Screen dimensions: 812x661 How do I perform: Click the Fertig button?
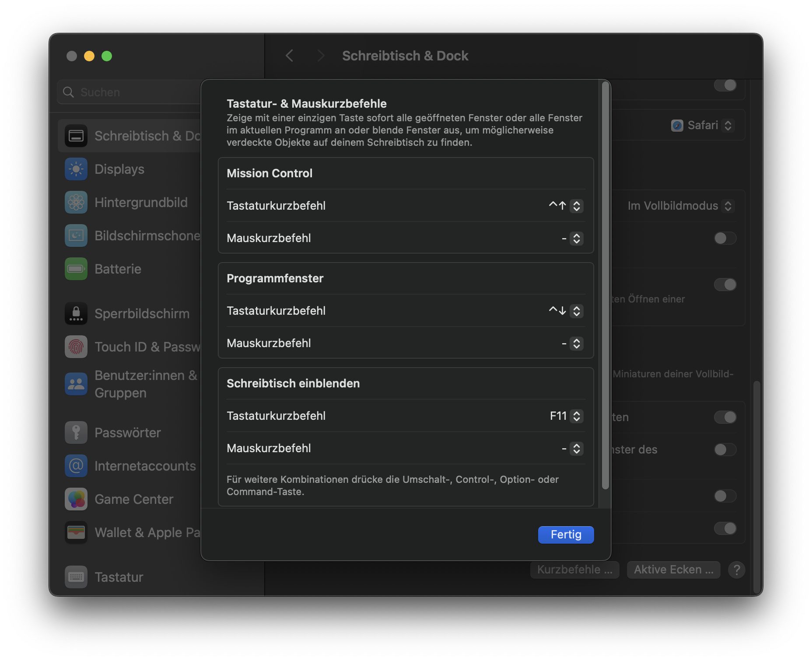(x=566, y=534)
